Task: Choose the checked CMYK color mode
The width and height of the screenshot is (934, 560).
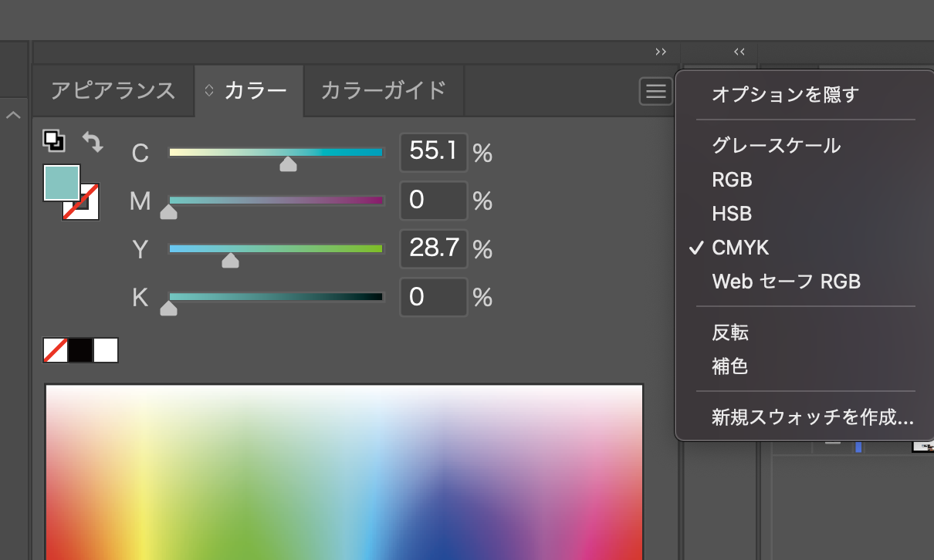Action: (740, 248)
